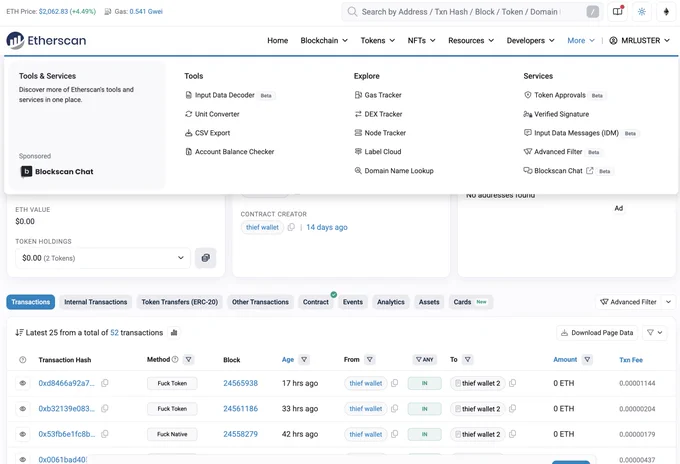Go to Home in the navigation
The width and height of the screenshot is (680, 464).
[x=278, y=40]
